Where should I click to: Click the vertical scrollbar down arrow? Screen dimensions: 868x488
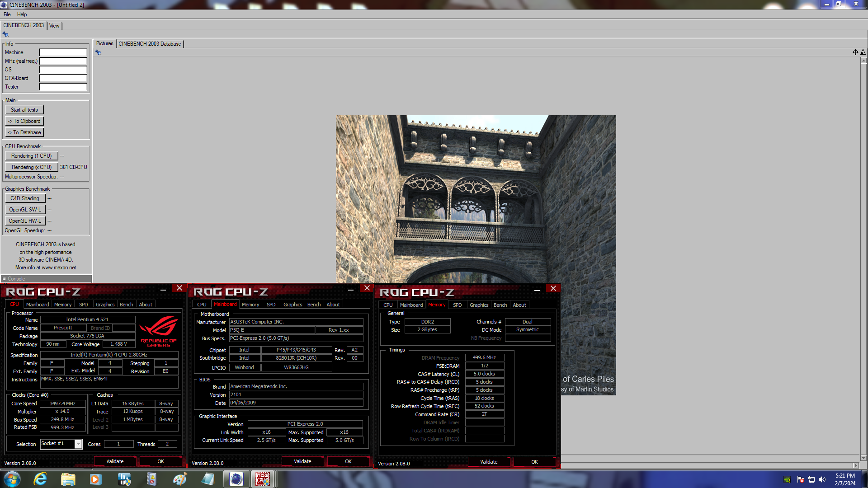pyautogui.click(x=863, y=458)
